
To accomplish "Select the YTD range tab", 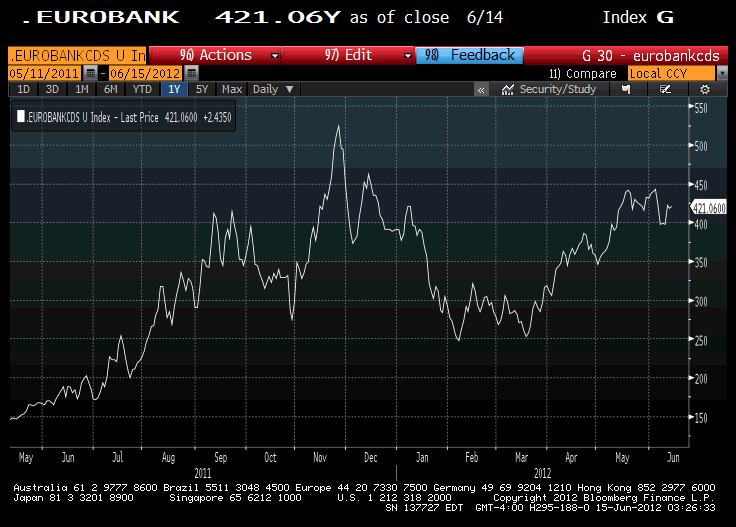I will (142, 89).
